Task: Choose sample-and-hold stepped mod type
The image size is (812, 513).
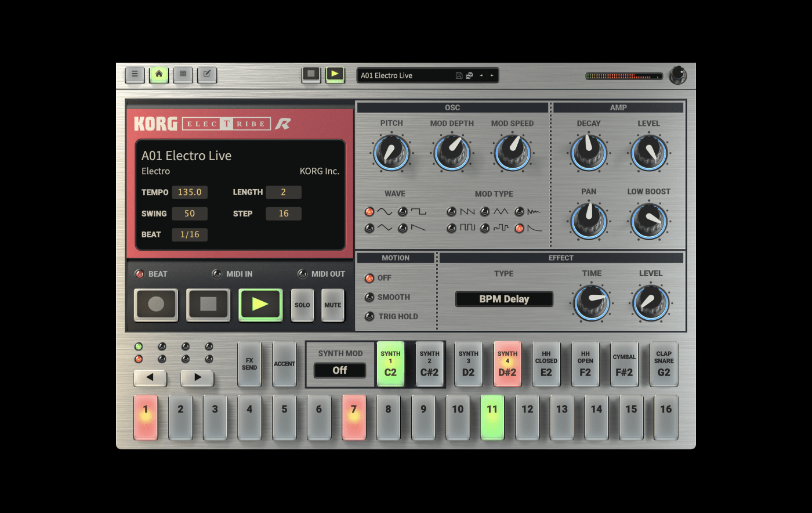Action: (x=485, y=229)
